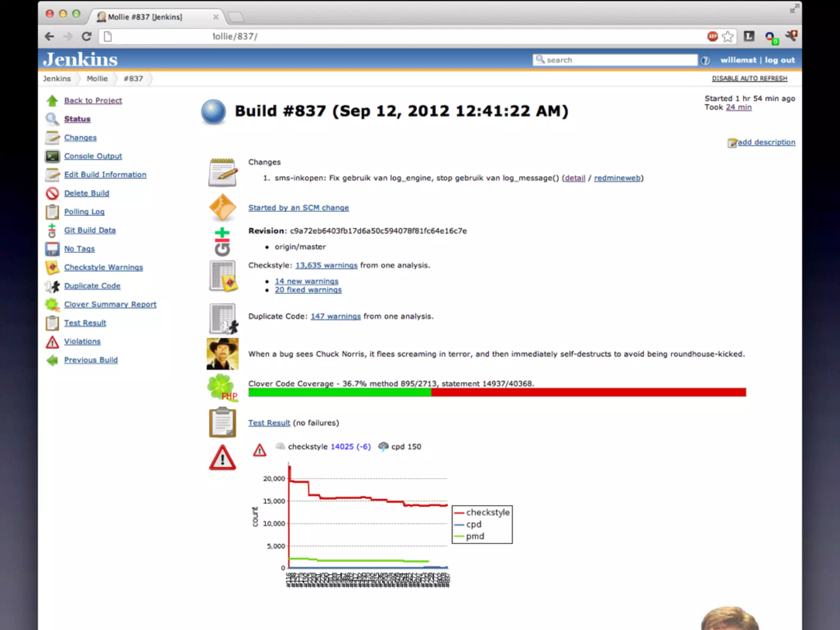Click the Clover Summary Report icon
Viewport: 840px width, 630px height.
[52, 305]
